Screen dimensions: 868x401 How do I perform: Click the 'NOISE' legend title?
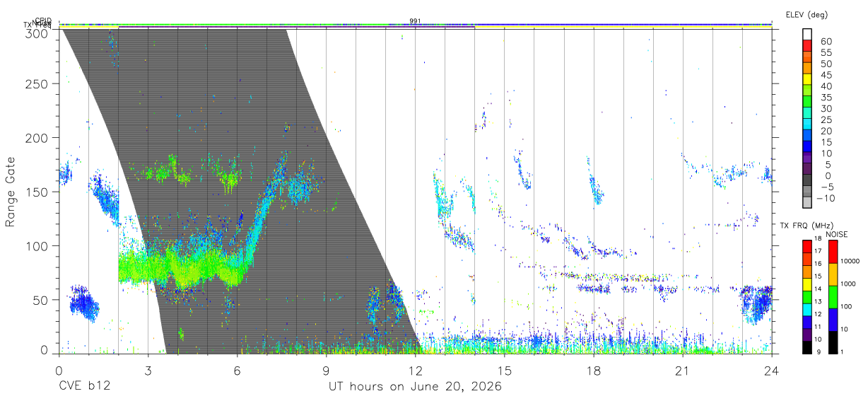point(837,234)
